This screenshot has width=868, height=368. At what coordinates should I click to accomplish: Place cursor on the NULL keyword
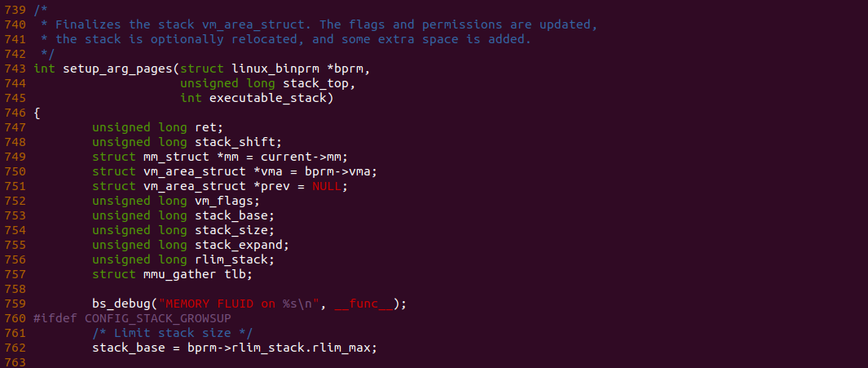(x=329, y=186)
